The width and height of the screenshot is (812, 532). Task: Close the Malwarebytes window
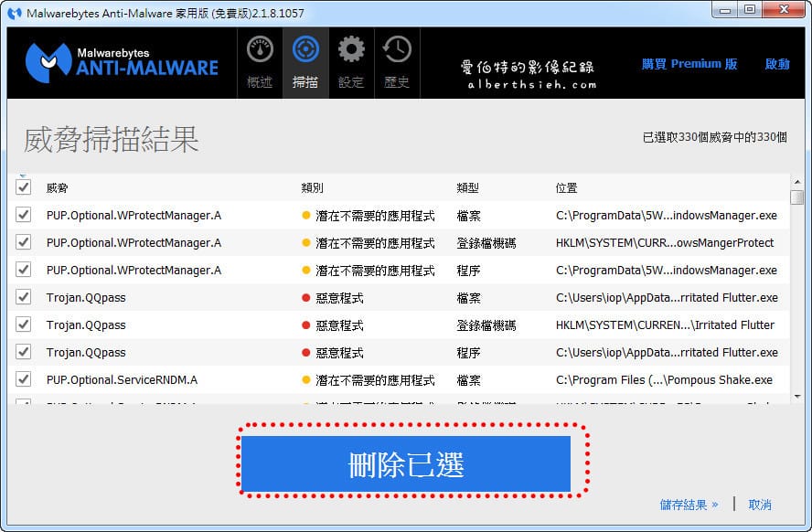(784, 10)
